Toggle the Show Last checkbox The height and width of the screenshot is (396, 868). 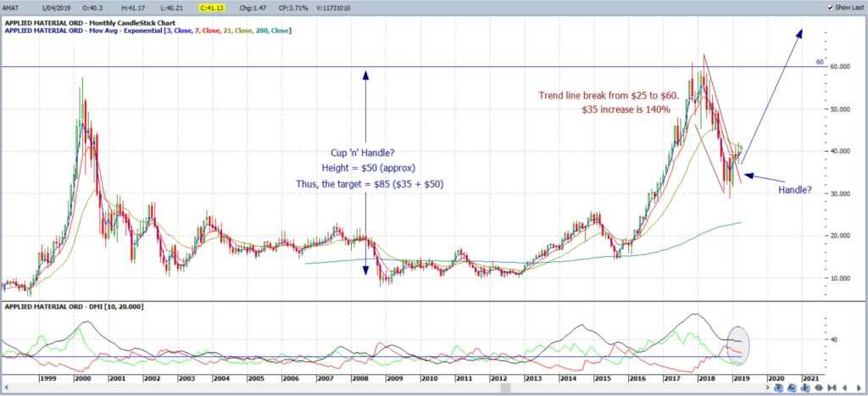[x=830, y=7]
